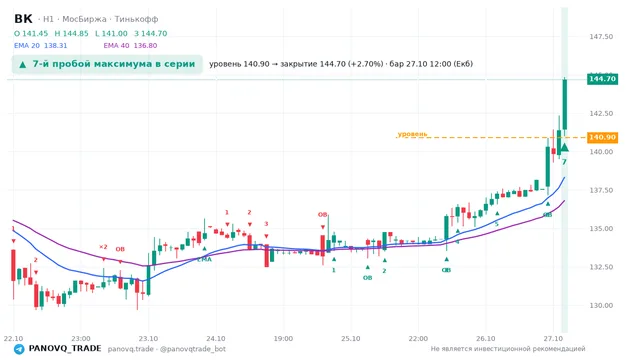640x360 pixels.
Task: Click the 27.10 date axis label
Action: tap(553, 339)
